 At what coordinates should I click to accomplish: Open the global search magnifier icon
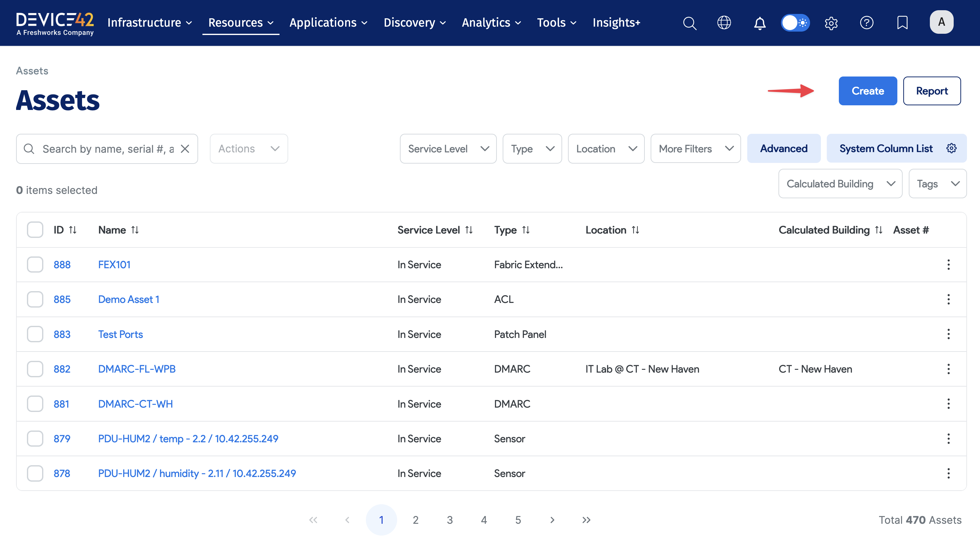point(690,23)
